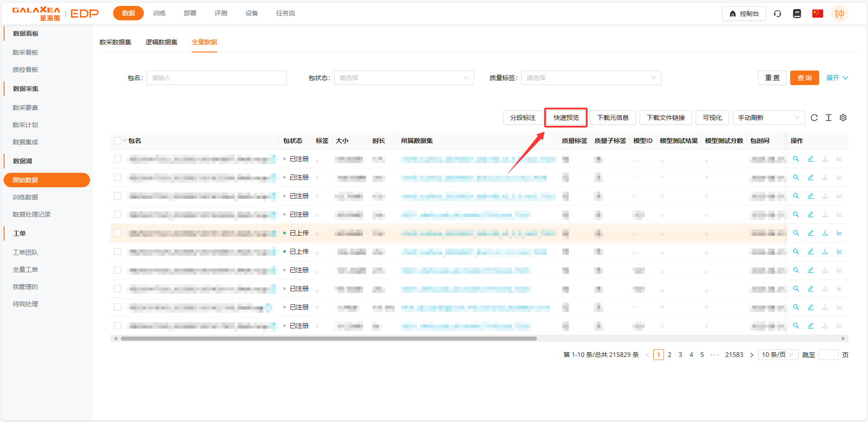868x422 pixels.
Task: Click the magnifier view icon in first row
Action: [796, 159]
